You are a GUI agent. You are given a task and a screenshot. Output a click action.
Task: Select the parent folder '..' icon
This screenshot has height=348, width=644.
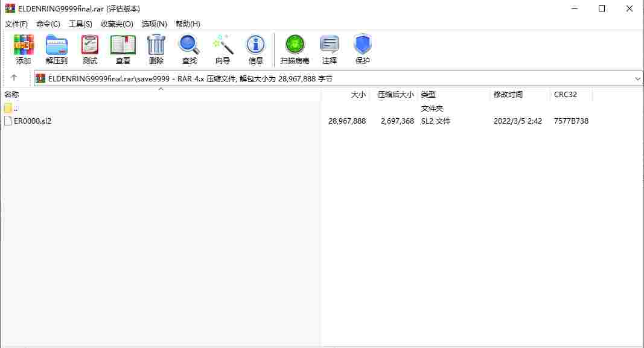[x=8, y=109]
